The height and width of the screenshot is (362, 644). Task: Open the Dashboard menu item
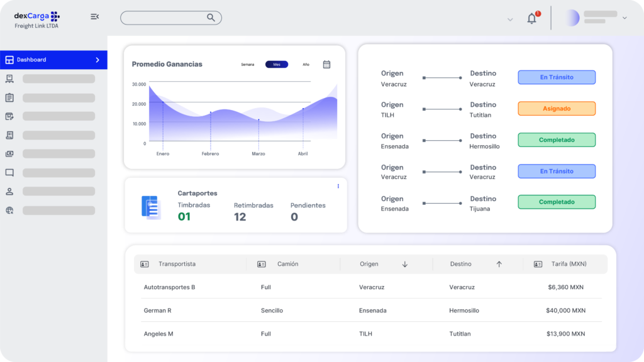point(53,60)
